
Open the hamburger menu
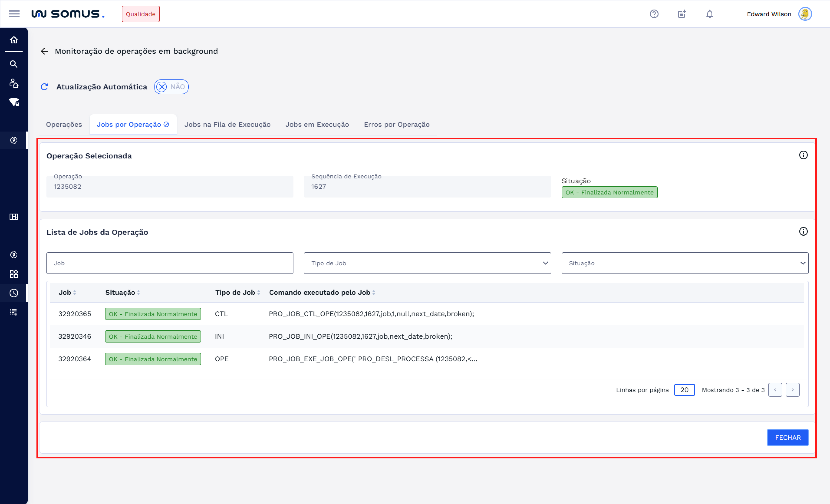pyautogui.click(x=14, y=14)
